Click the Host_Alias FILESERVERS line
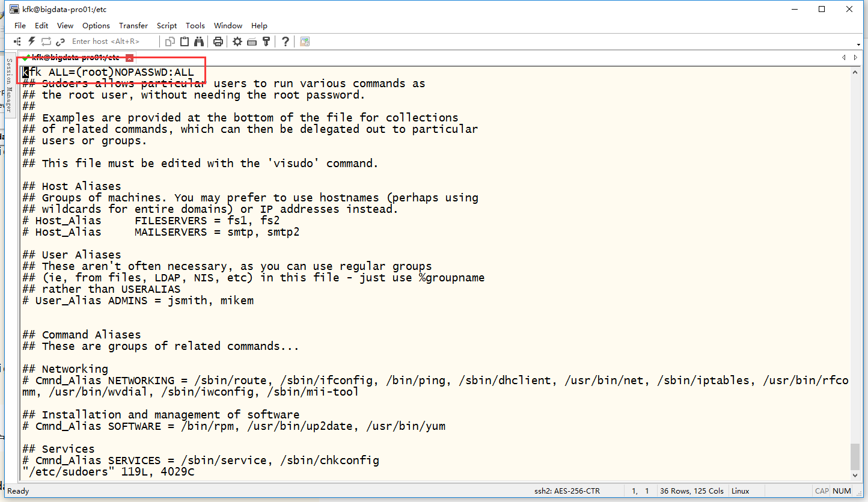This screenshot has width=868, height=502. point(151,221)
